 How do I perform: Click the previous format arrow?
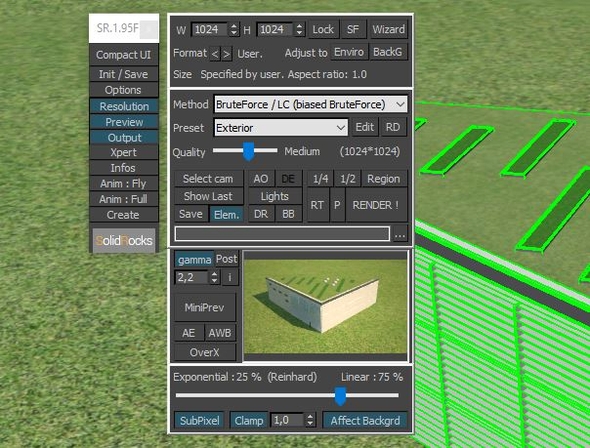tap(214, 54)
